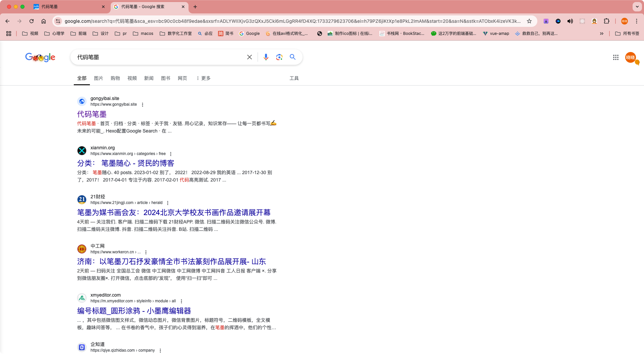Image resolution: width=644 pixels, height=354 pixels.
Task: Open the extensions puzzle-piece menu
Action: 606,21
